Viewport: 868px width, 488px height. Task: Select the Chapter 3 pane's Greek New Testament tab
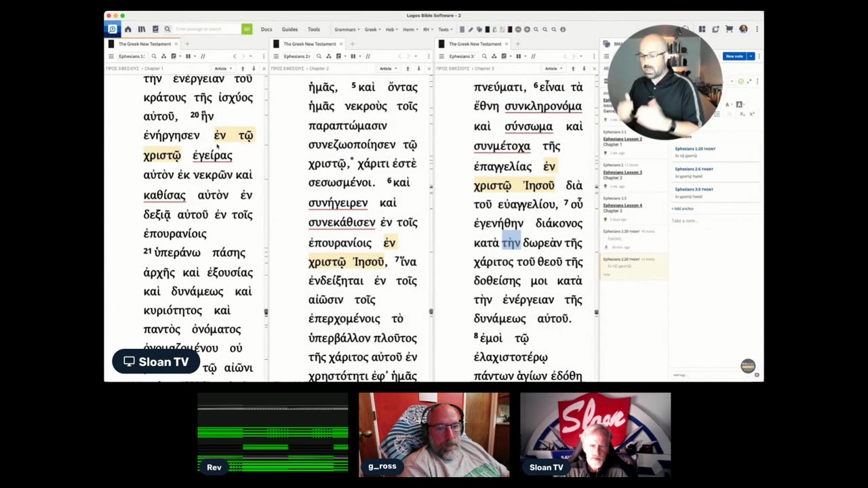[x=475, y=44]
